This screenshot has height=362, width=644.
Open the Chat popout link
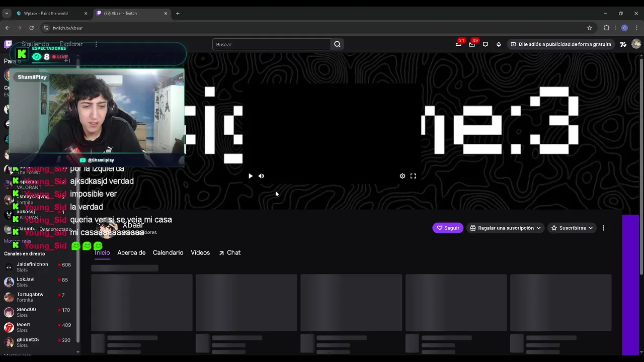click(229, 252)
